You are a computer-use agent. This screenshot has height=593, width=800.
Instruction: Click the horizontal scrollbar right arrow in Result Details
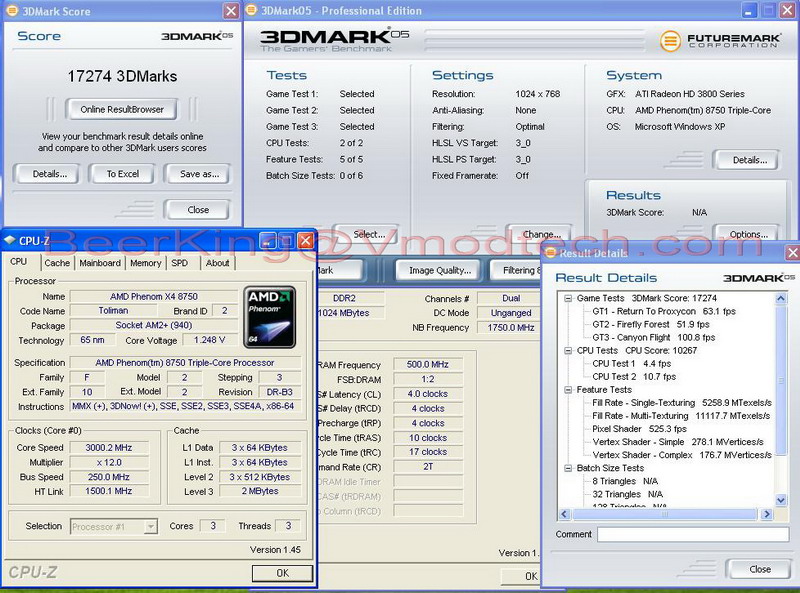pyautogui.click(x=767, y=514)
